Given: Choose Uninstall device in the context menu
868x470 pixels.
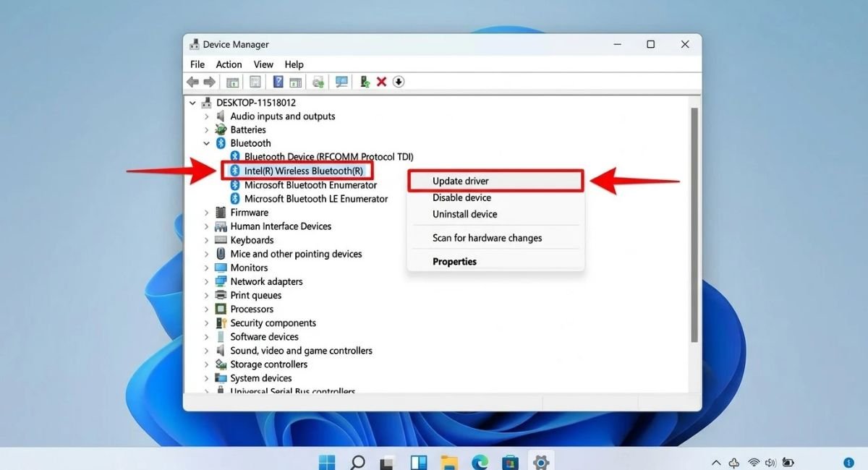Looking at the screenshot, I should pos(495,214).
